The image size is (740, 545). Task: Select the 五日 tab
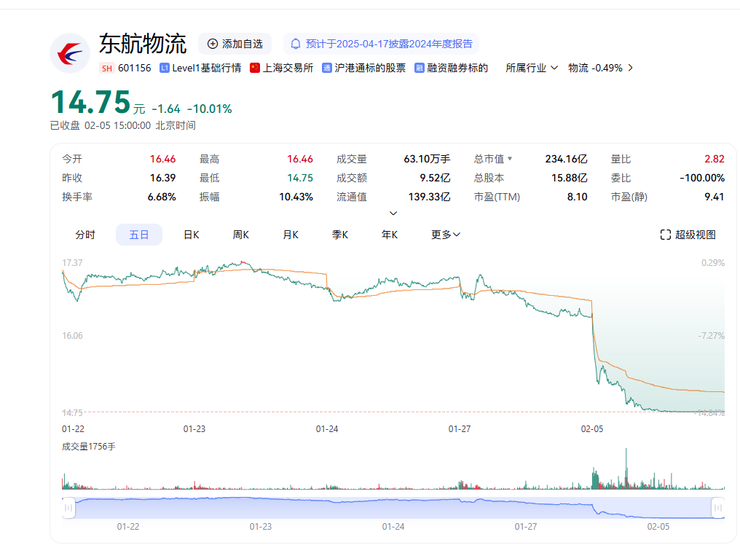coord(139,235)
